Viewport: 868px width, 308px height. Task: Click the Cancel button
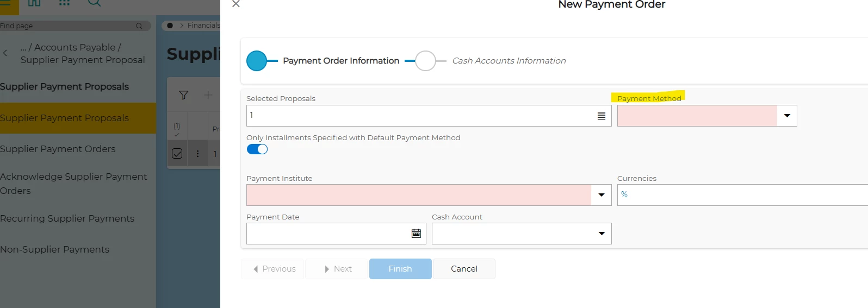point(464,269)
